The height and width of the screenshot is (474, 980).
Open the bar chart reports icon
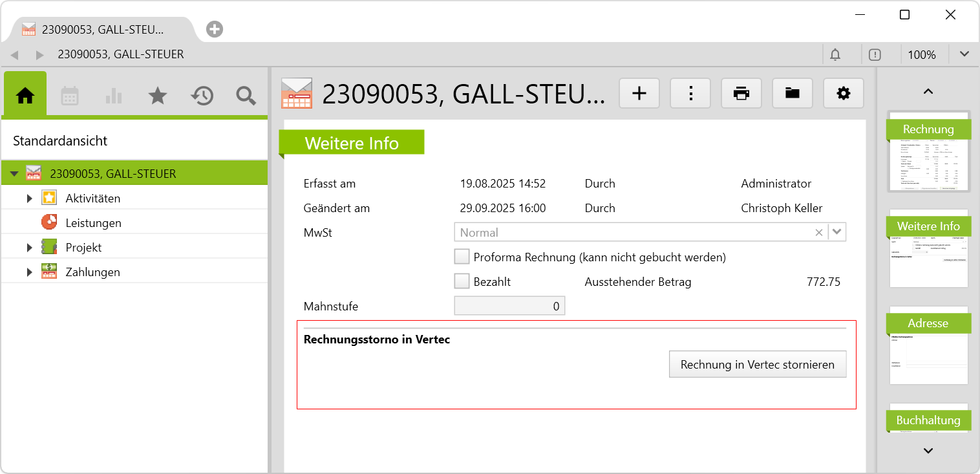pyautogui.click(x=114, y=96)
